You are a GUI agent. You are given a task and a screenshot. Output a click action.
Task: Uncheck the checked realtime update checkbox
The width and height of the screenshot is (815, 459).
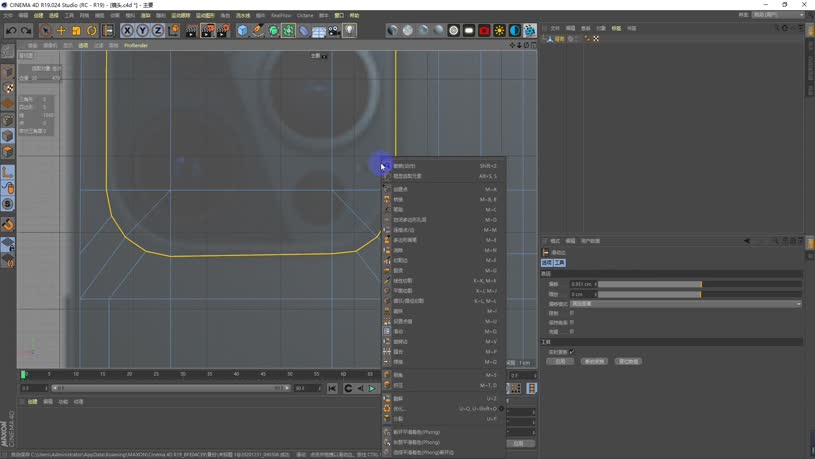click(x=572, y=352)
